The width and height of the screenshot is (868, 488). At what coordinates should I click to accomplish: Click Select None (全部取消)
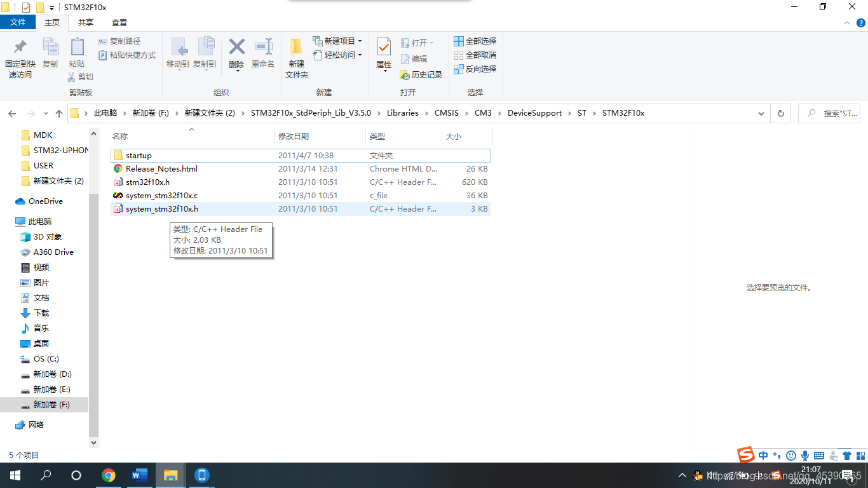475,55
